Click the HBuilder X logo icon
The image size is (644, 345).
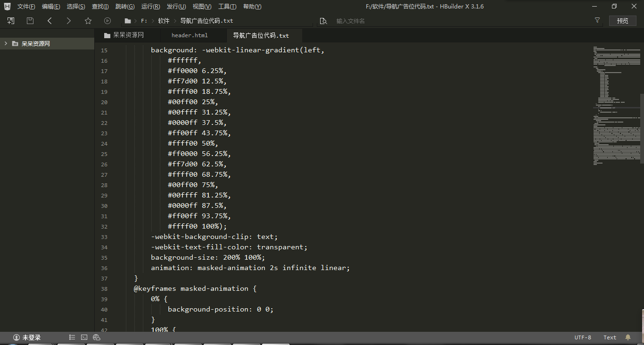coord(7,6)
